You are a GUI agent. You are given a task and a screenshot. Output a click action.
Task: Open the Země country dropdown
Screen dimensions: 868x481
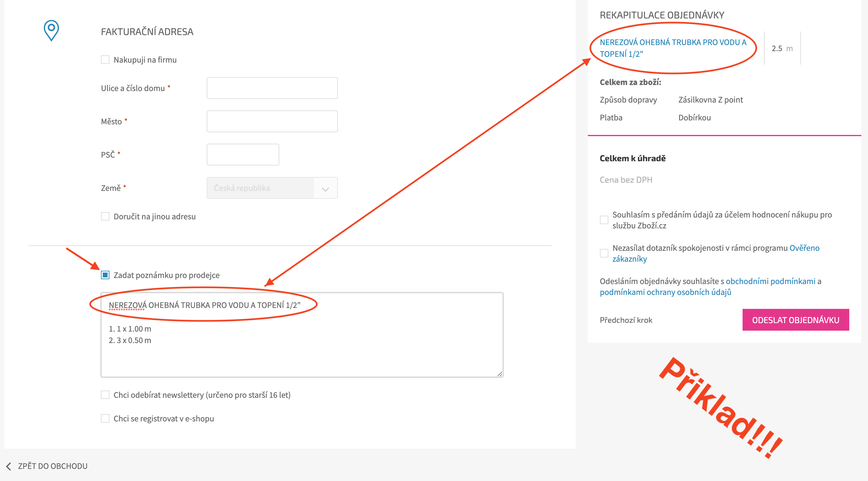point(272,188)
